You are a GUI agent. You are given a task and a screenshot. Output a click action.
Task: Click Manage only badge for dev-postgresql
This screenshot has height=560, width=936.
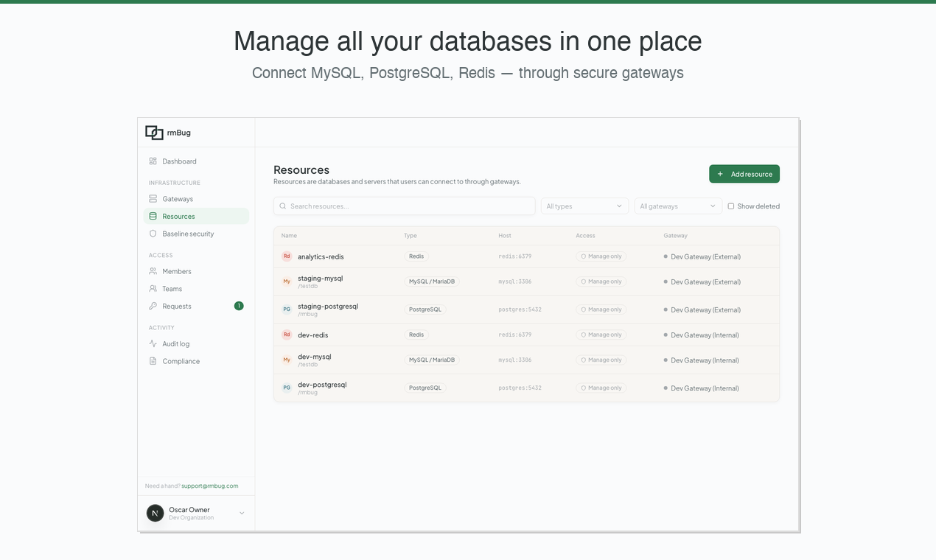point(601,388)
